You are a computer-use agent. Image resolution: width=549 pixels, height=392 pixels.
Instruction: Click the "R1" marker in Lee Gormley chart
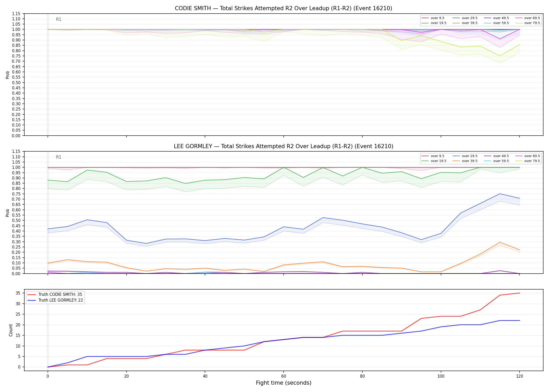coord(59,157)
